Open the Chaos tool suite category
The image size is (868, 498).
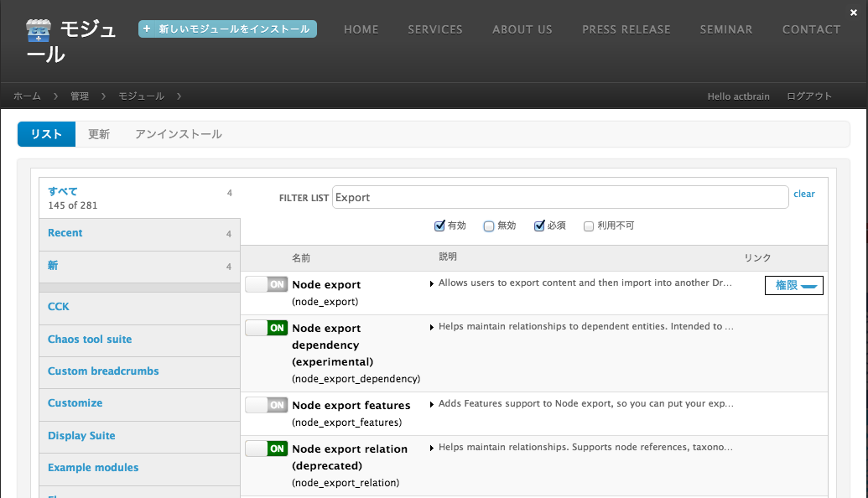pos(90,340)
